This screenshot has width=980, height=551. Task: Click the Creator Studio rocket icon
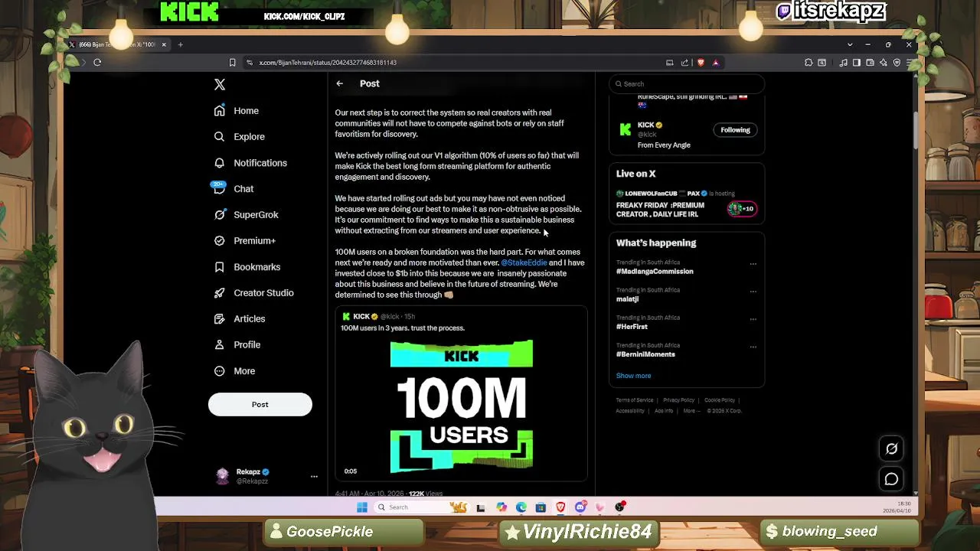(220, 293)
